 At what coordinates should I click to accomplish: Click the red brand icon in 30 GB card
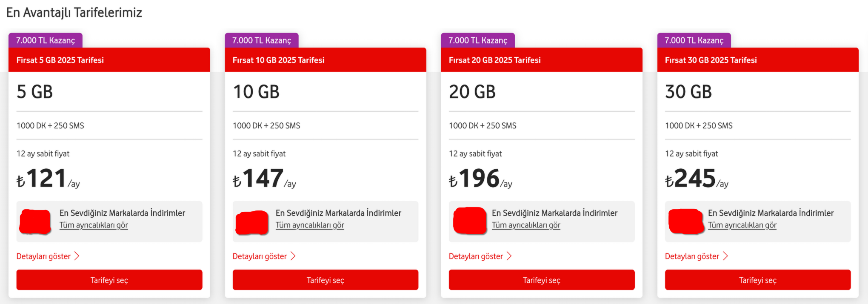pyautogui.click(x=686, y=221)
